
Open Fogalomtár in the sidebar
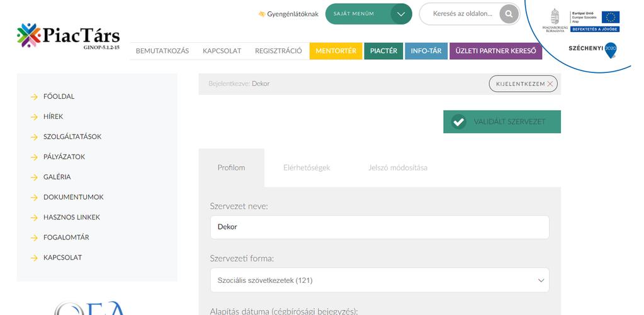66,238
